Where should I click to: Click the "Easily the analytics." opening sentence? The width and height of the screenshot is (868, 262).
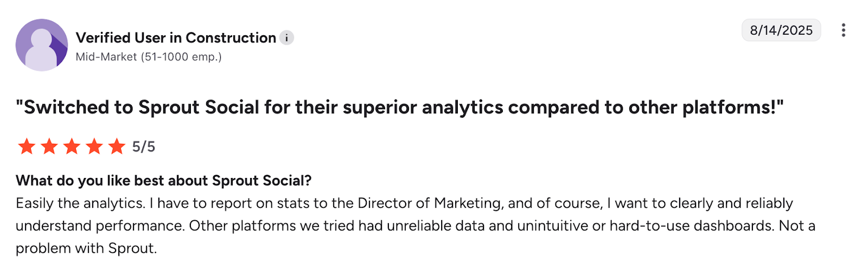(x=80, y=203)
